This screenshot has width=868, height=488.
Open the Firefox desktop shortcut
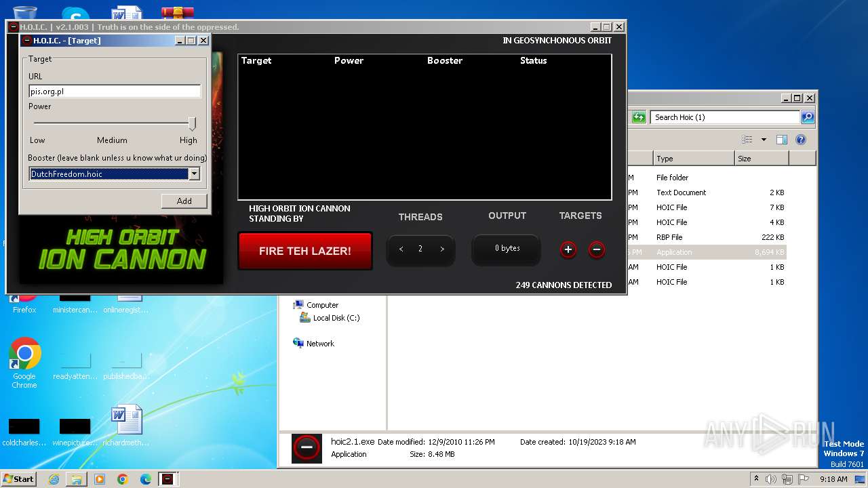click(24, 303)
